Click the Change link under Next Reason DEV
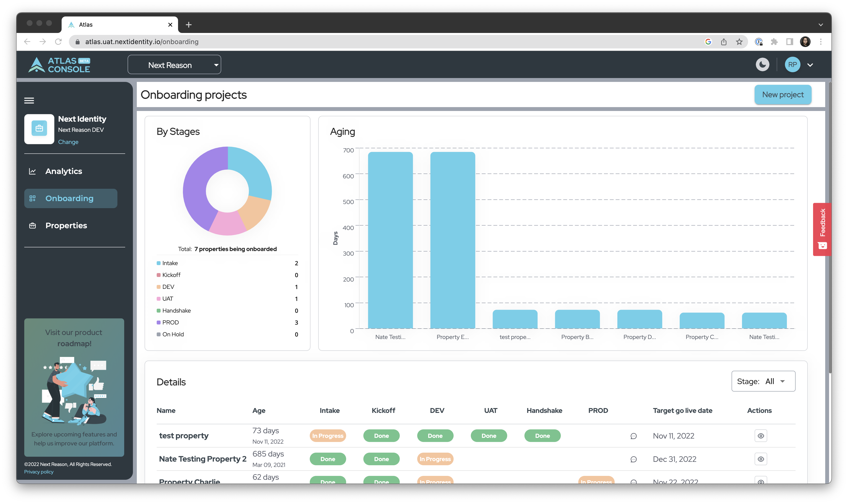Screen dimensions: 848x504 (x=68, y=142)
